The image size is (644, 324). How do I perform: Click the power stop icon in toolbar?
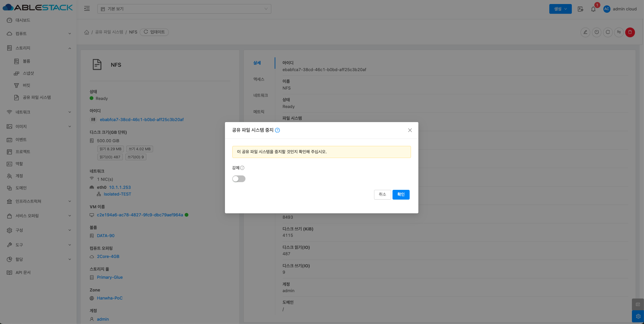[x=597, y=32]
